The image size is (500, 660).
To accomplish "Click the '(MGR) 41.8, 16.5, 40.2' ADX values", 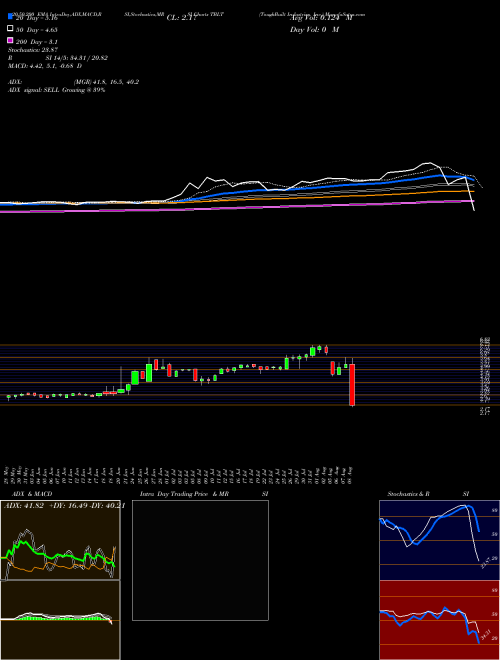I will [106, 82].
